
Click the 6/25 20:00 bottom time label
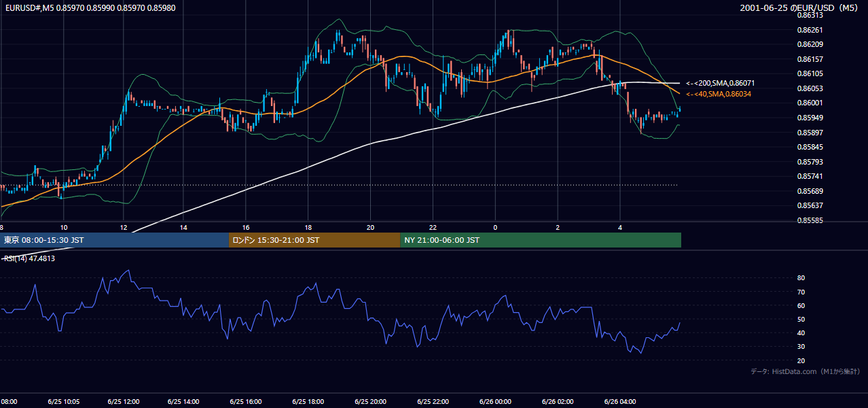(370, 402)
